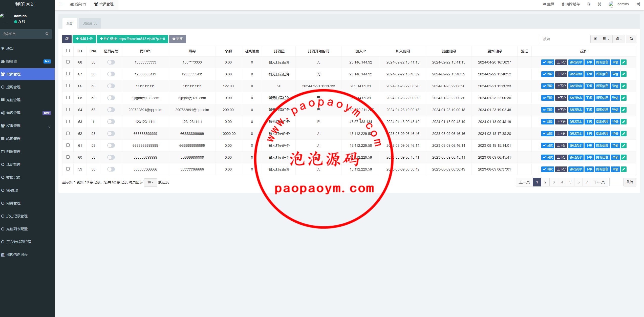Click green edit pencil for ID 63 row

(x=624, y=122)
